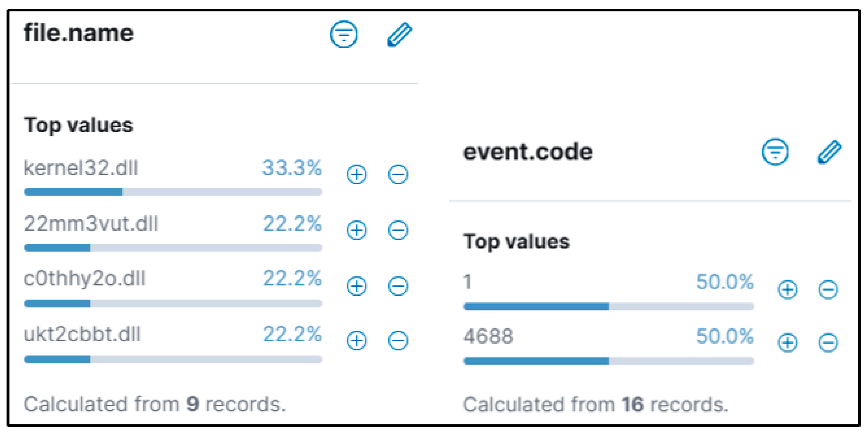This screenshot has height=436, width=868.
Task: Include event code 1 with plus icon
Action: pos(787,290)
